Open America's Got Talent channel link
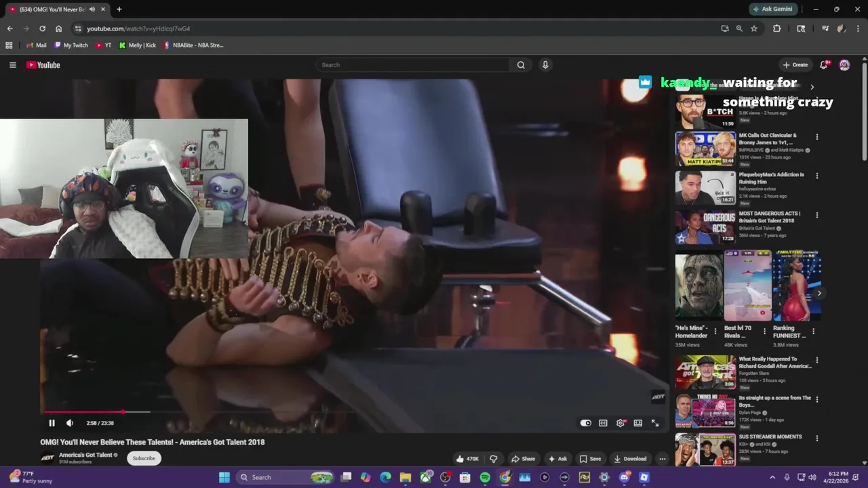This screenshot has width=868, height=488. coord(85,455)
